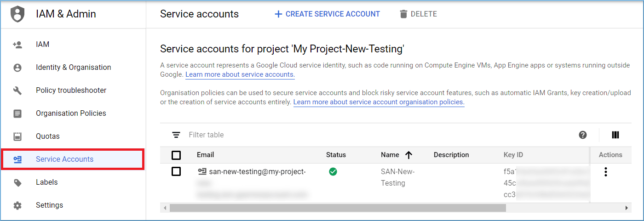Open table help question-mark icon
This screenshot has width=644, height=221.
[583, 135]
